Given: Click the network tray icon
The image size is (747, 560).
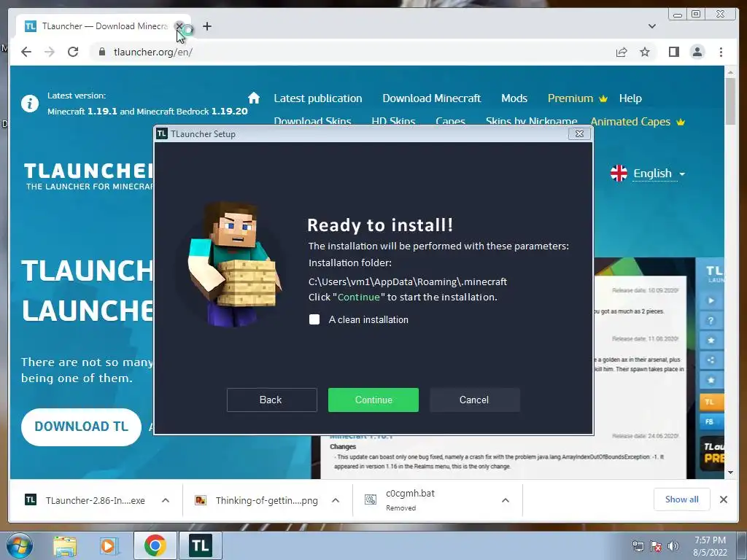Looking at the screenshot, I should click(x=638, y=546).
